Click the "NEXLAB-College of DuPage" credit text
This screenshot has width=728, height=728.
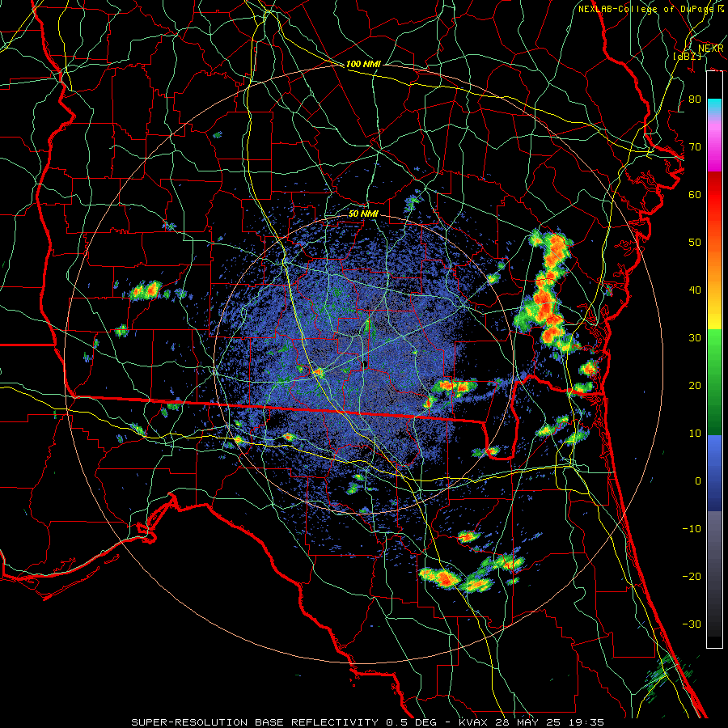pyautogui.click(x=646, y=9)
